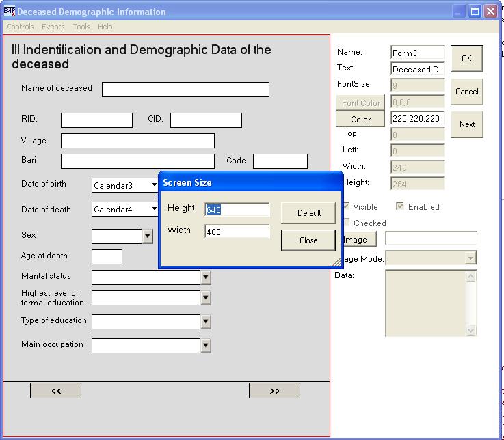Toggle the Enabled checkbox
The image size is (504, 440).
[400, 206]
